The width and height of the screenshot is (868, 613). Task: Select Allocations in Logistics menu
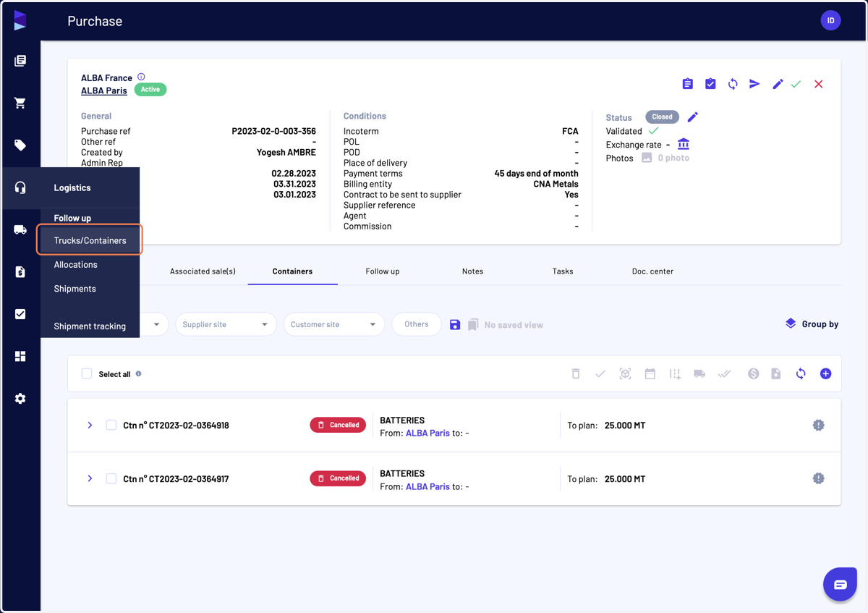pyautogui.click(x=75, y=265)
